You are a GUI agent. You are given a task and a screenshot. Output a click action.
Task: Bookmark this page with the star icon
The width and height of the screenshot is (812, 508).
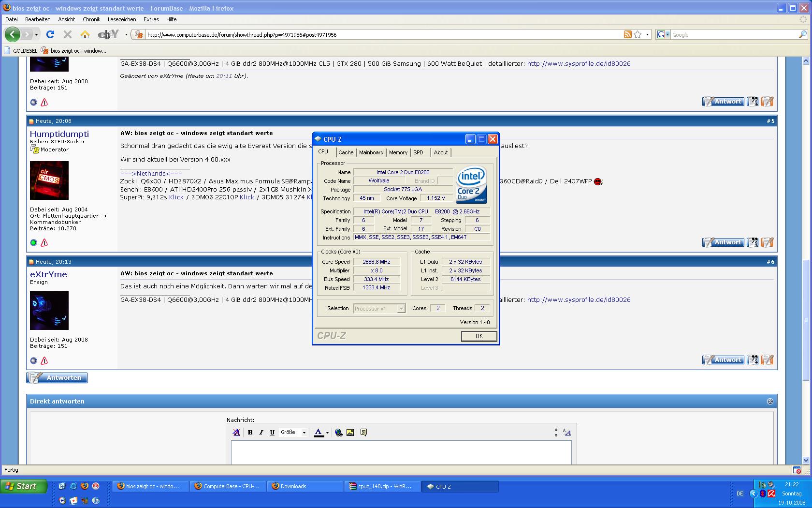[x=638, y=34]
